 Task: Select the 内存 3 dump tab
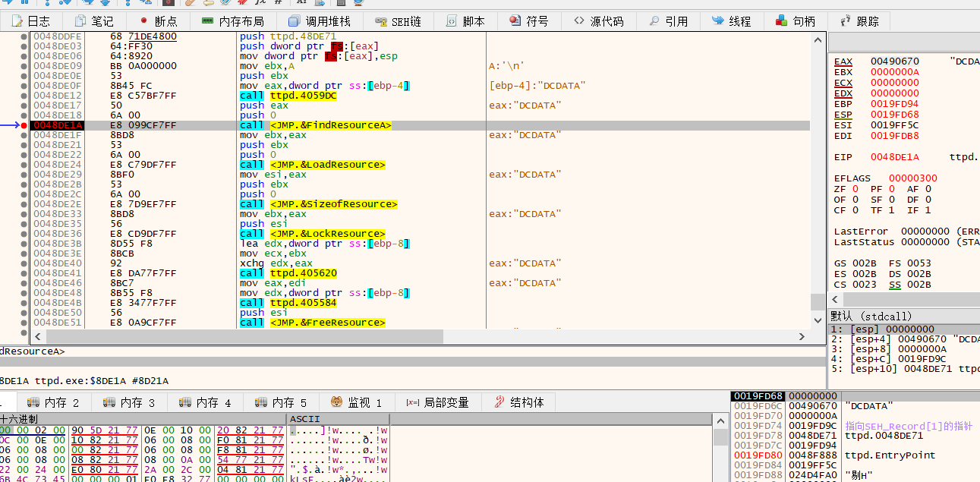click(x=129, y=402)
